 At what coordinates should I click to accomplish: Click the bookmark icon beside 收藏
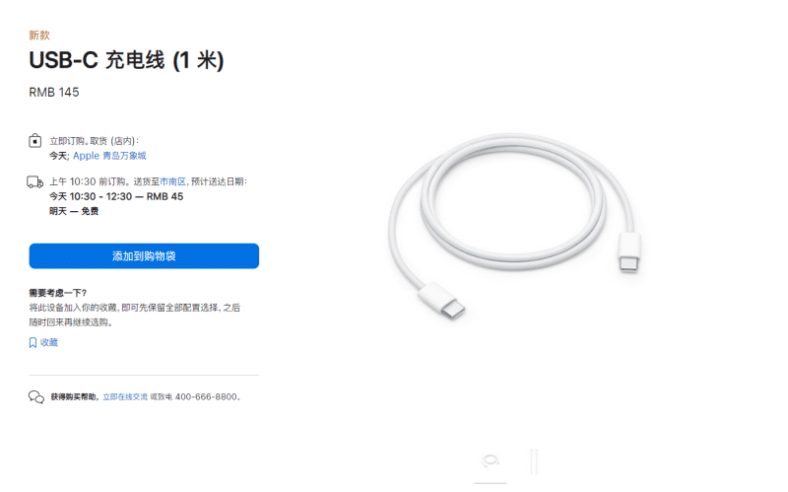coord(33,343)
